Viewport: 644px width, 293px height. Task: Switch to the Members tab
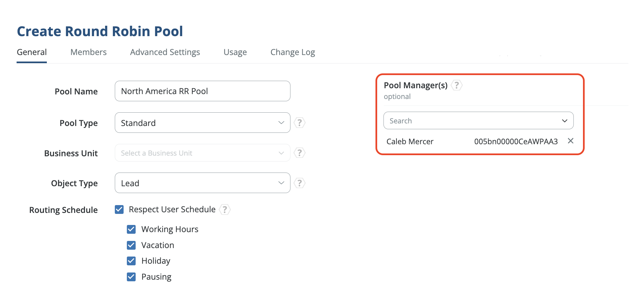pyautogui.click(x=88, y=52)
